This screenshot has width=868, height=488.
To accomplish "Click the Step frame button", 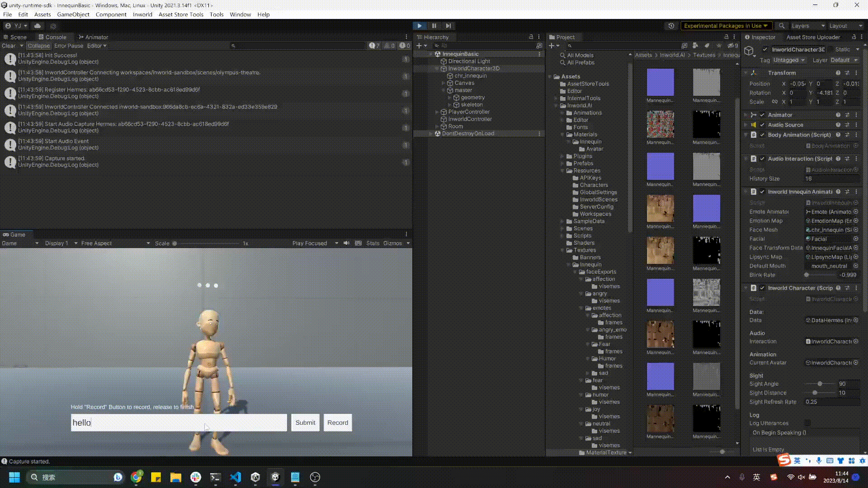I will coord(448,26).
